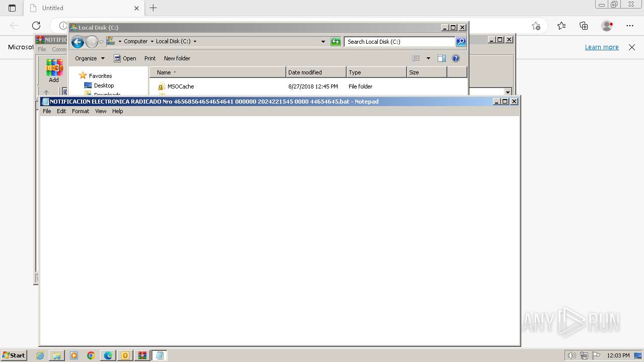Dismiss the browser notification bar
This screenshot has width=644, height=362.
pyautogui.click(x=632, y=47)
